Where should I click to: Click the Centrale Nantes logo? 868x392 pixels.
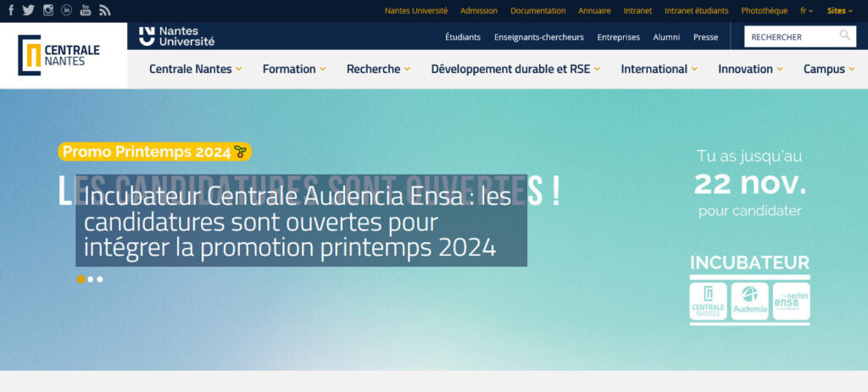(59, 55)
